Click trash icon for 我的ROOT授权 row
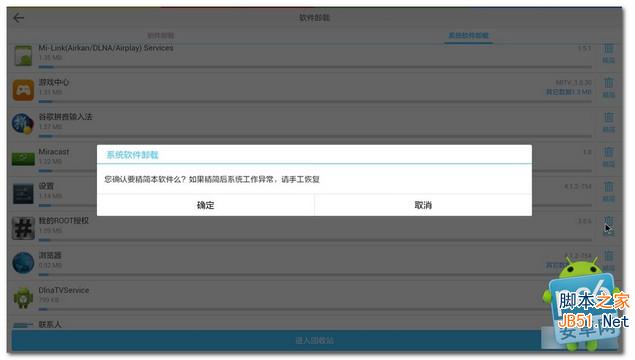Image resolution: width=635 pixels, height=360 pixels. (608, 221)
